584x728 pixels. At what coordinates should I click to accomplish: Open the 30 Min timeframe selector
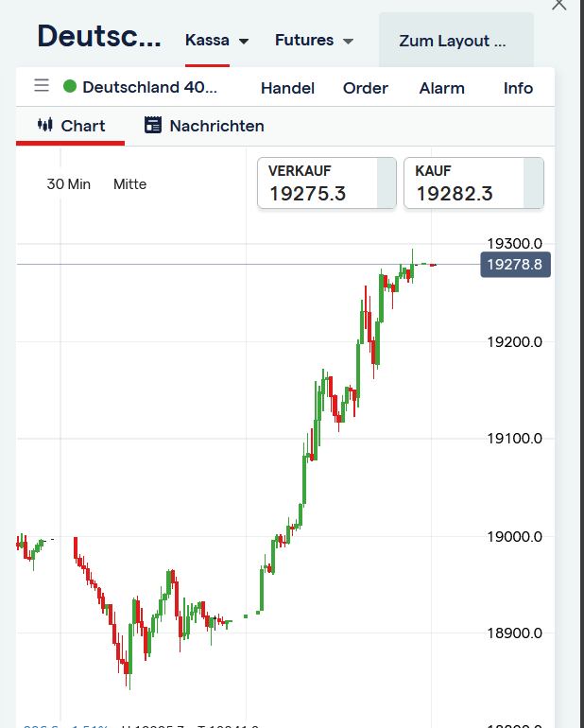(69, 184)
